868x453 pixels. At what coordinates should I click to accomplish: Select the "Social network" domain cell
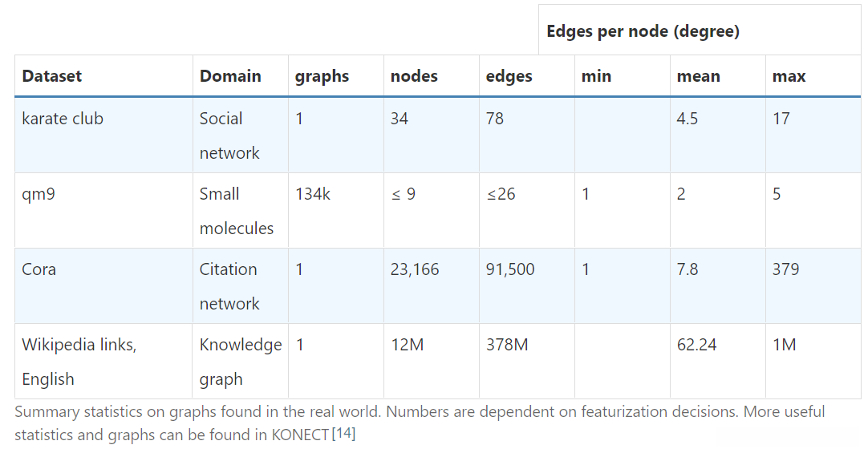pos(229,135)
